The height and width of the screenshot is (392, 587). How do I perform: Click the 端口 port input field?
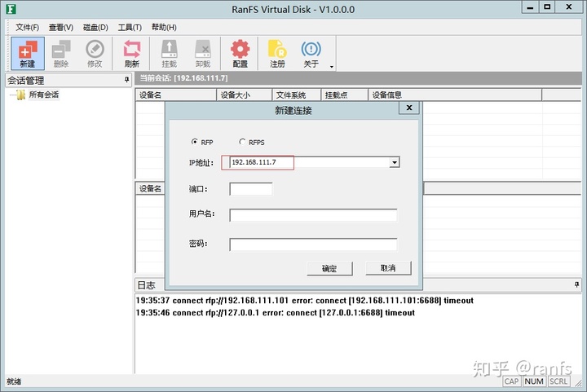(x=251, y=189)
